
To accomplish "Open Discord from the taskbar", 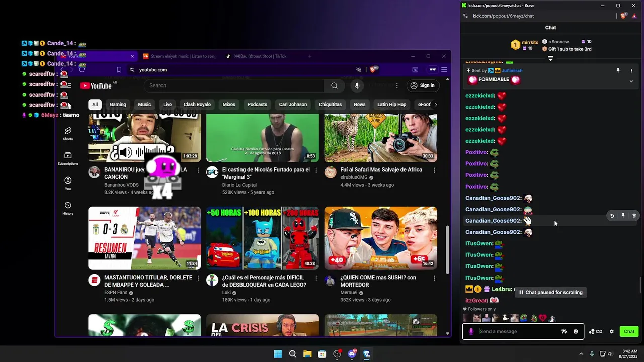I will pyautogui.click(x=352, y=354).
